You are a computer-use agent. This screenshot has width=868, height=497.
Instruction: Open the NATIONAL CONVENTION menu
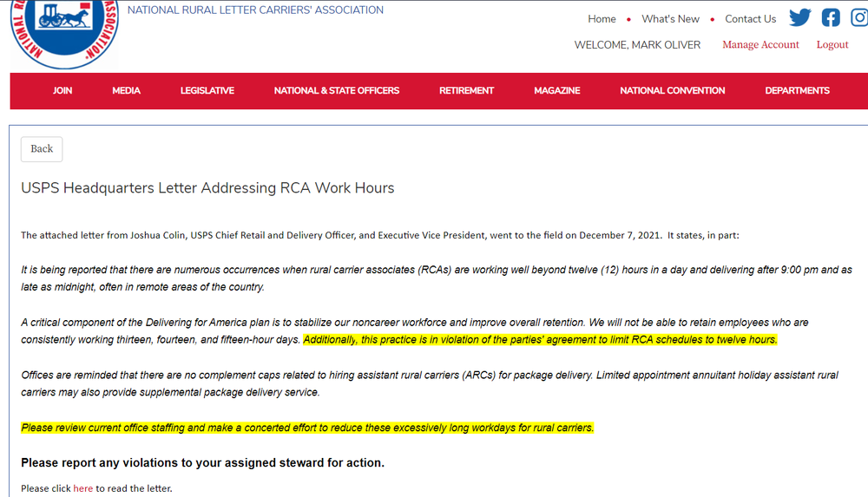(672, 91)
